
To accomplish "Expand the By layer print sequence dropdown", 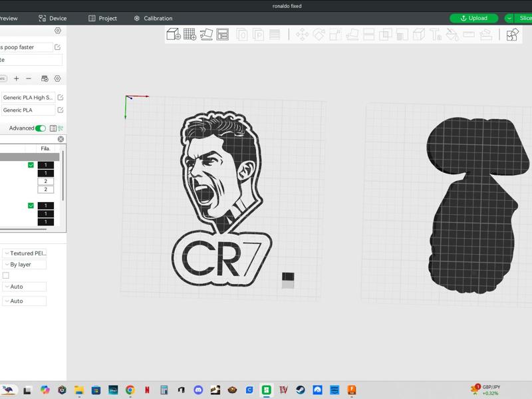I will [x=24, y=265].
